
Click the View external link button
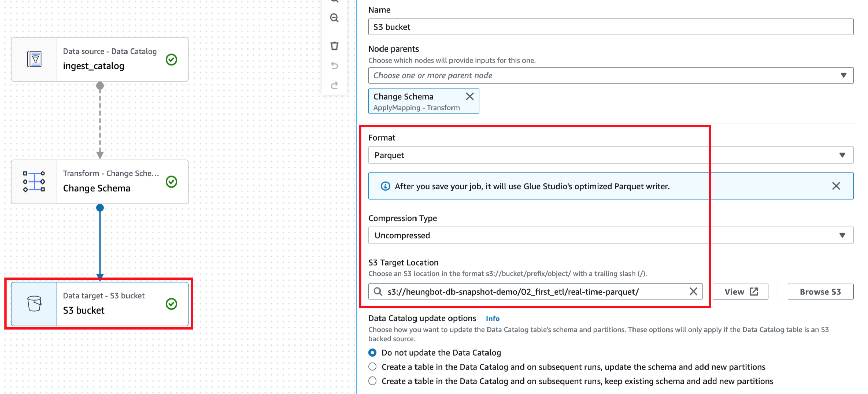click(x=740, y=292)
